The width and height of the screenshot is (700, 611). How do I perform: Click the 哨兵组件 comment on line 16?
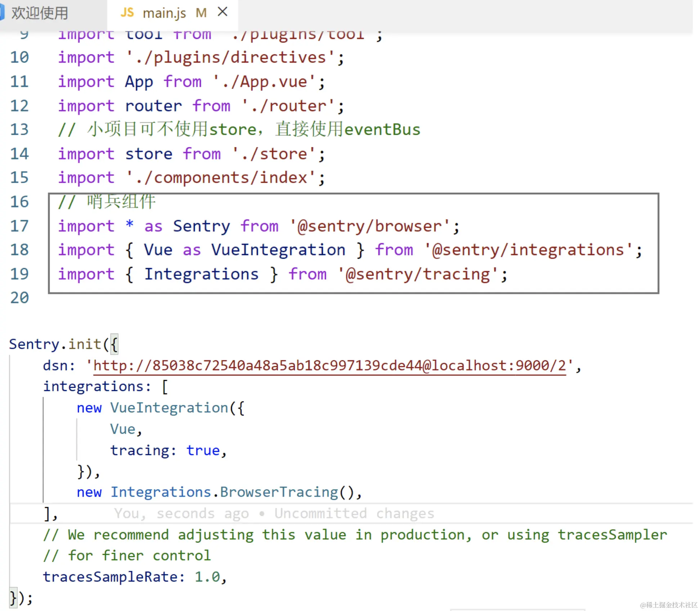[x=121, y=202]
